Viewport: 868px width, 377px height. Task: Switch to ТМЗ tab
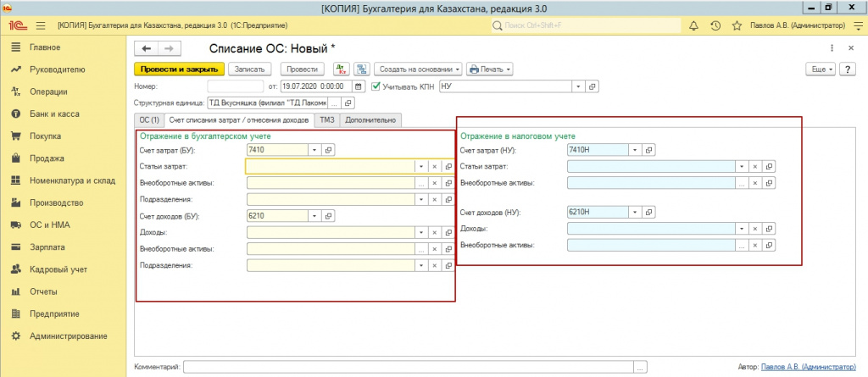pos(327,120)
